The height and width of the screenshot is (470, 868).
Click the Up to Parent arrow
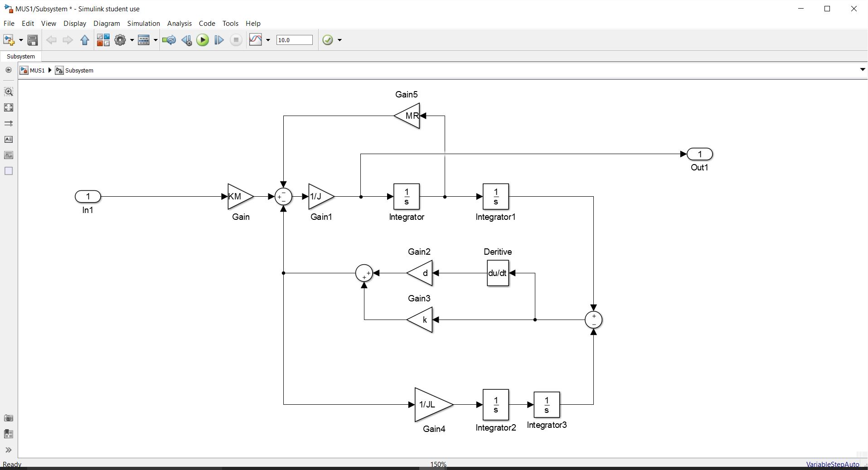tap(85, 40)
